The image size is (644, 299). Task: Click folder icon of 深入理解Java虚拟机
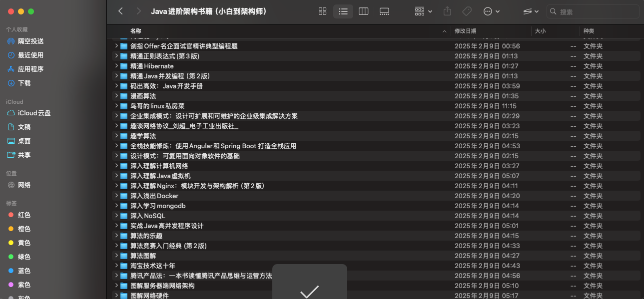(x=124, y=176)
